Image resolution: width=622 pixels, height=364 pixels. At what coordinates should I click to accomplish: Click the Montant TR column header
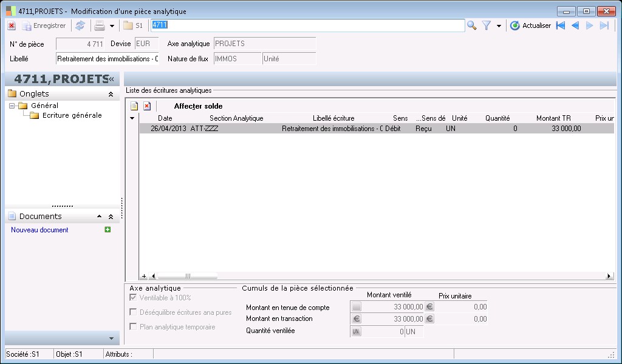click(x=553, y=118)
